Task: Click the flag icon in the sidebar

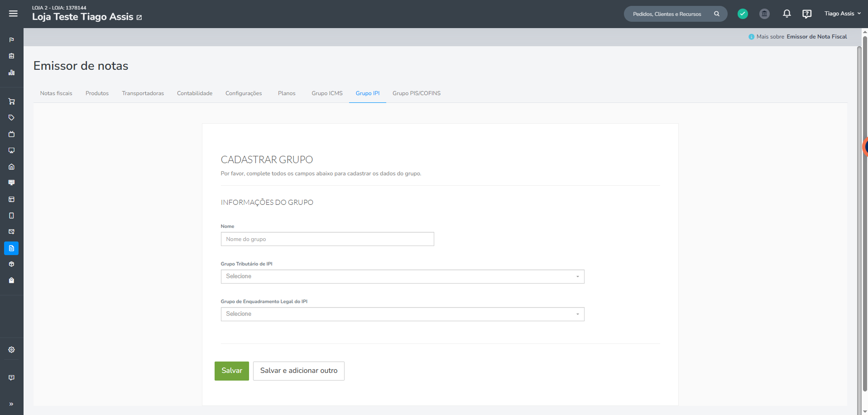Action: click(12, 40)
